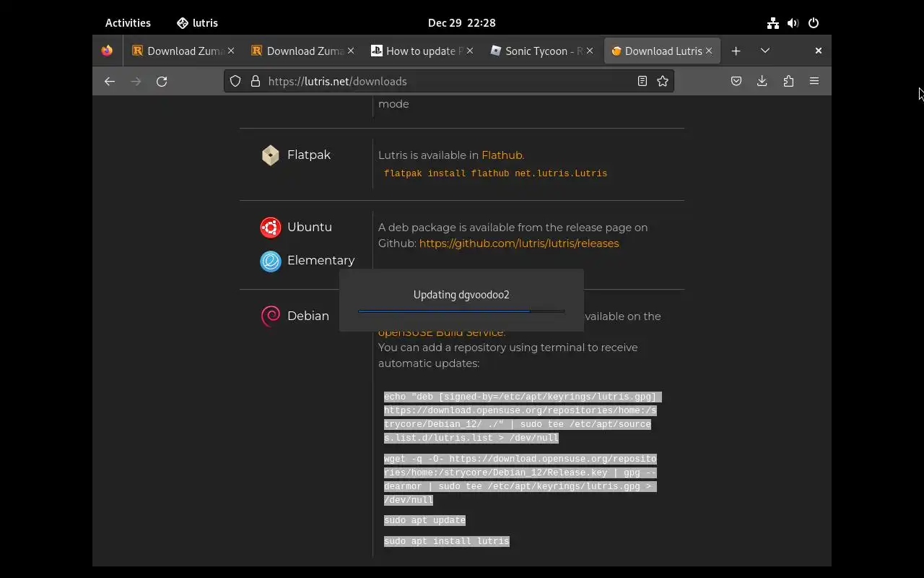Image resolution: width=924 pixels, height=578 pixels.
Task: Click the Updating dgvoodoo2 label
Action: (x=461, y=295)
